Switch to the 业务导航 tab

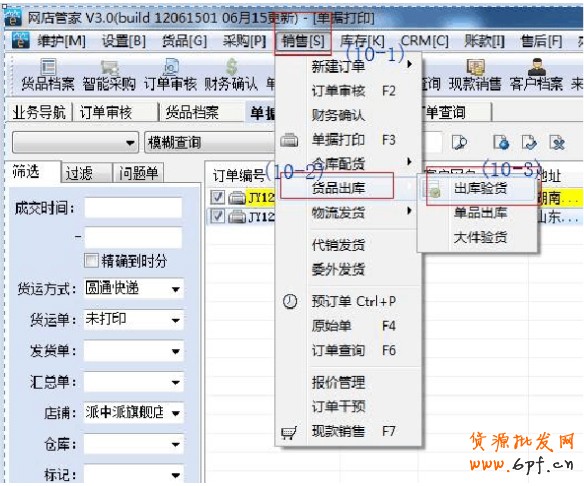pos(39,112)
